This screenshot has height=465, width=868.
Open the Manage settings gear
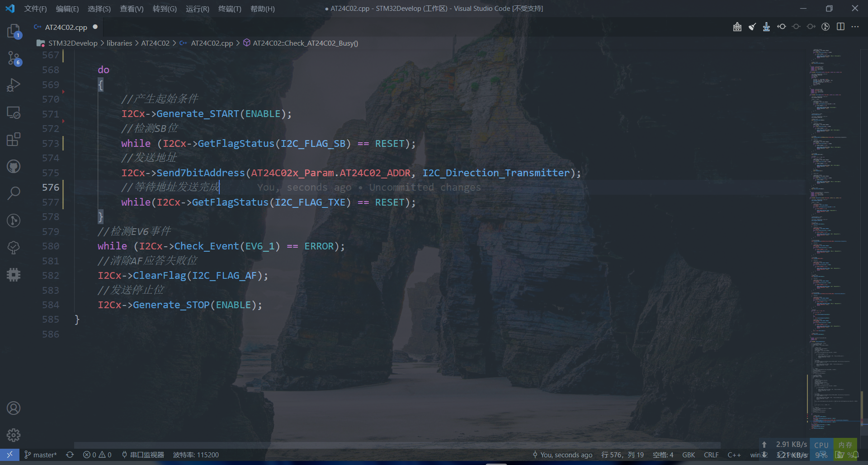[x=14, y=435]
